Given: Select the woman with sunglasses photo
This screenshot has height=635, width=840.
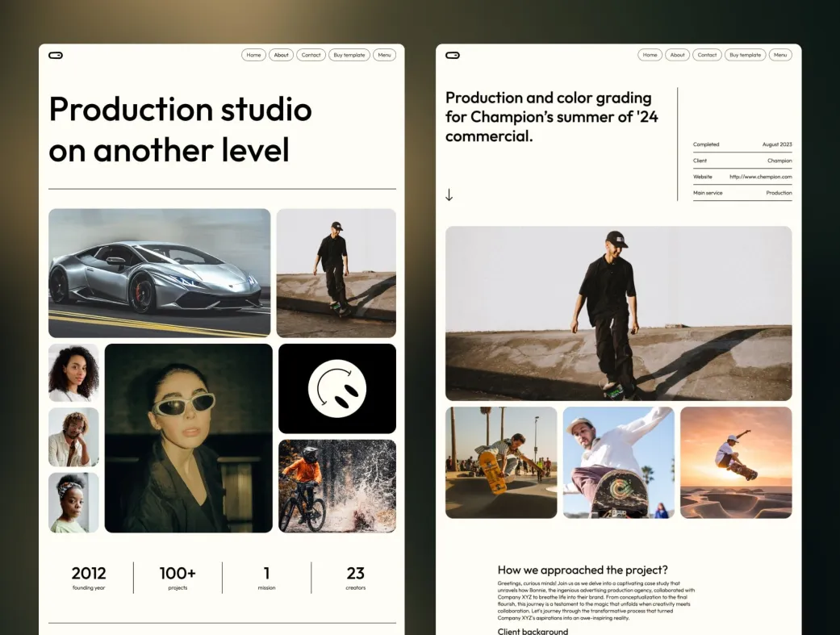Looking at the screenshot, I should (189, 438).
